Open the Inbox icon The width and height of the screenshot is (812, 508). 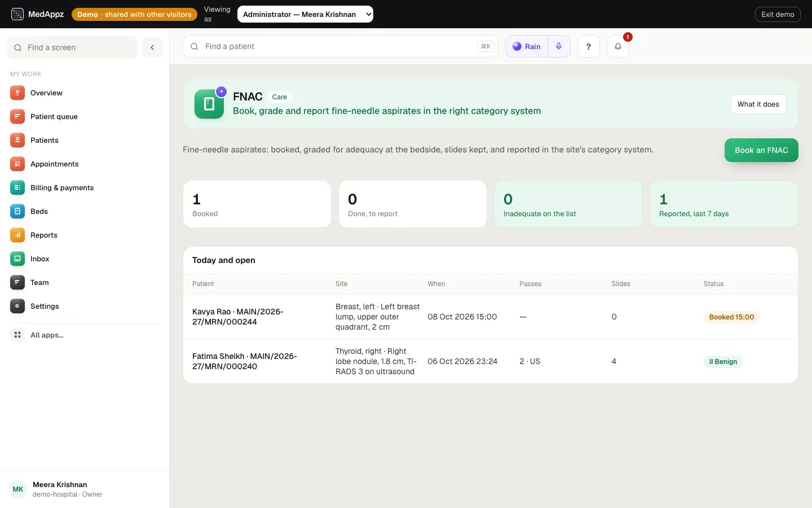point(17,259)
